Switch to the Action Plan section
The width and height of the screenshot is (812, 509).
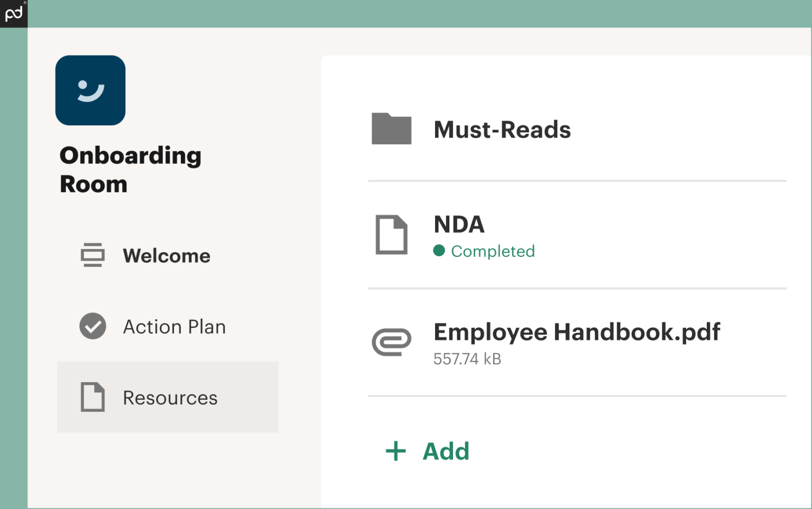click(174, 327)
